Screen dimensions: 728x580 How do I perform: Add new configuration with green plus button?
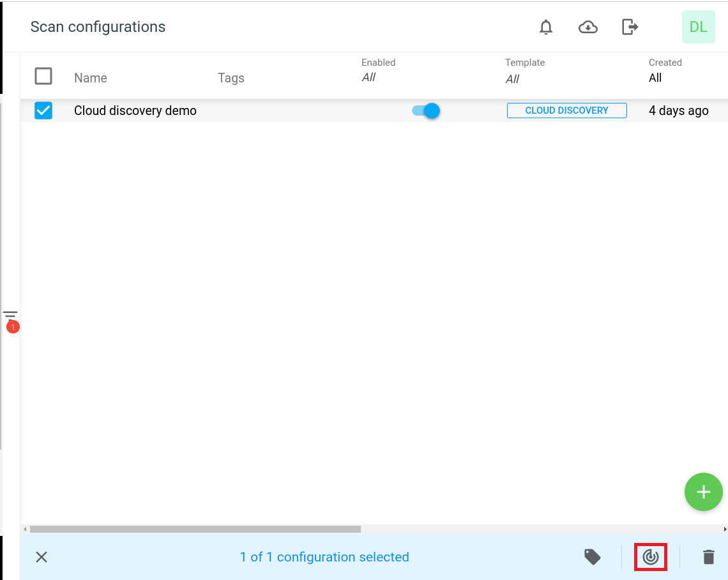pos(703,492)
